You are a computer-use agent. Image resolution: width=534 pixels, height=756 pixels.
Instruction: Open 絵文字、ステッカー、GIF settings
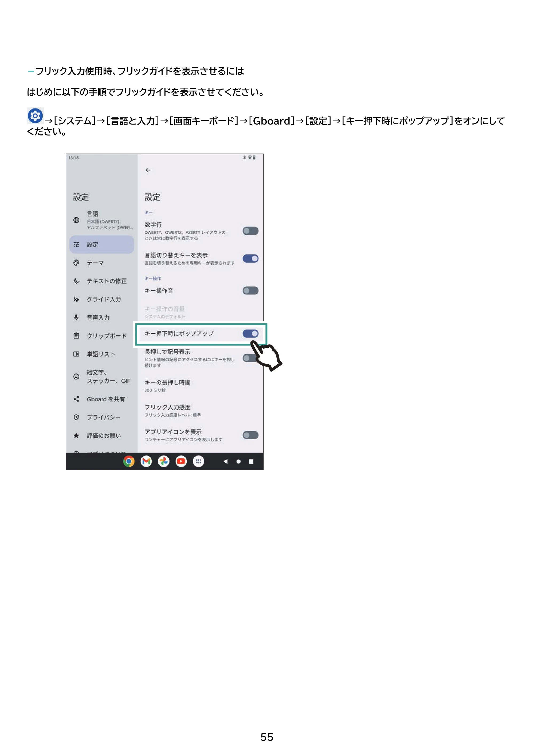pyautogui.click(x=109, y=376)
